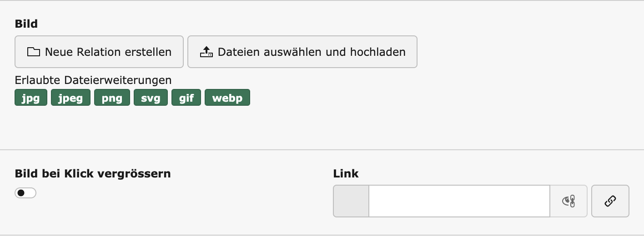Click the webp extension badge
The image size is (644, 236).
point(227,98)
